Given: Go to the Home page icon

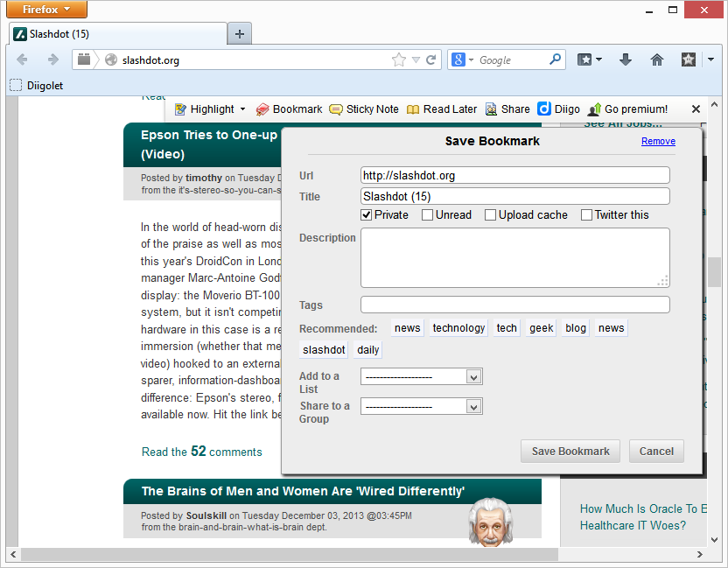Looking at the screenshot, I should click(657, 60).
